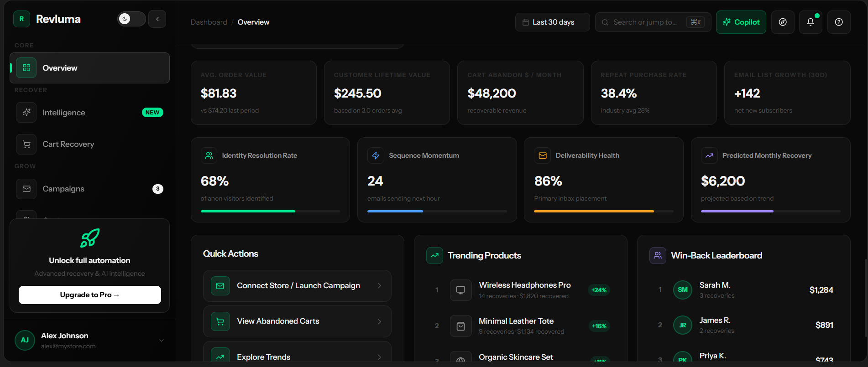
Task: Click the Predicted Monthly Recovery trend icon
Action: click(x=709, y=155)
